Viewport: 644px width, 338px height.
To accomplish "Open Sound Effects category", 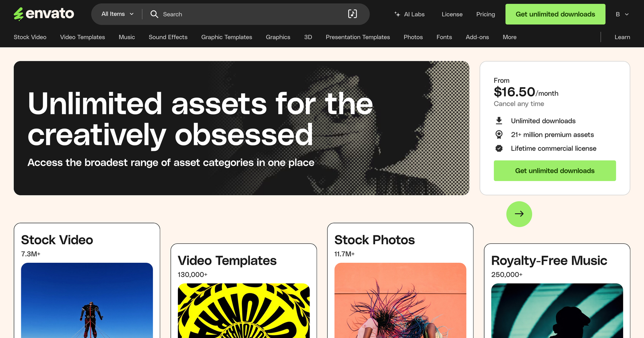I will tap(168, 37).
